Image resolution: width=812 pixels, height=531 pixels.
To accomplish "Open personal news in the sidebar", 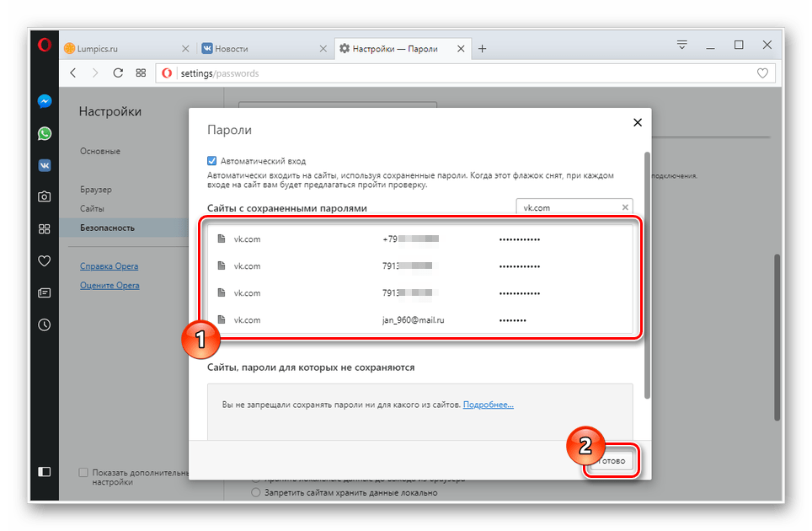I will tap(45, 293).
